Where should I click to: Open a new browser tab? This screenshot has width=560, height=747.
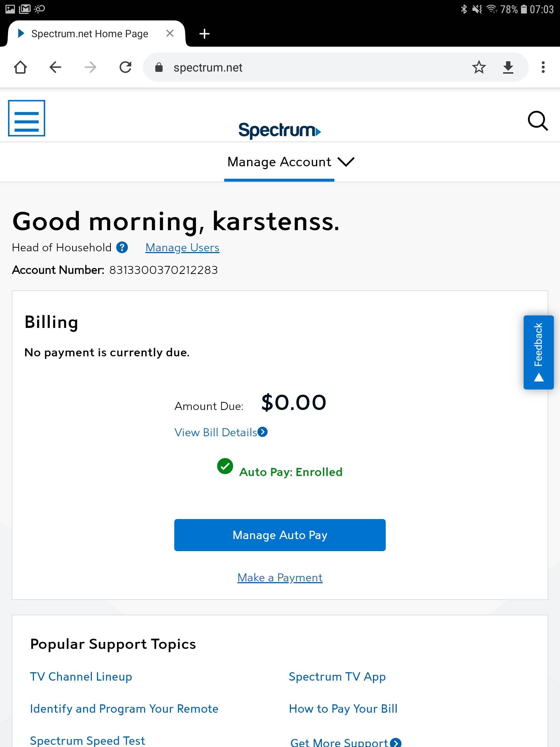(x=205, y=34)
